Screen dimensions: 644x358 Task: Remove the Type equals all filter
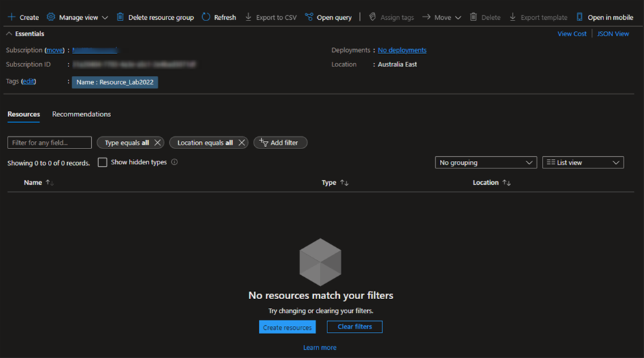[x=158, y=142]
